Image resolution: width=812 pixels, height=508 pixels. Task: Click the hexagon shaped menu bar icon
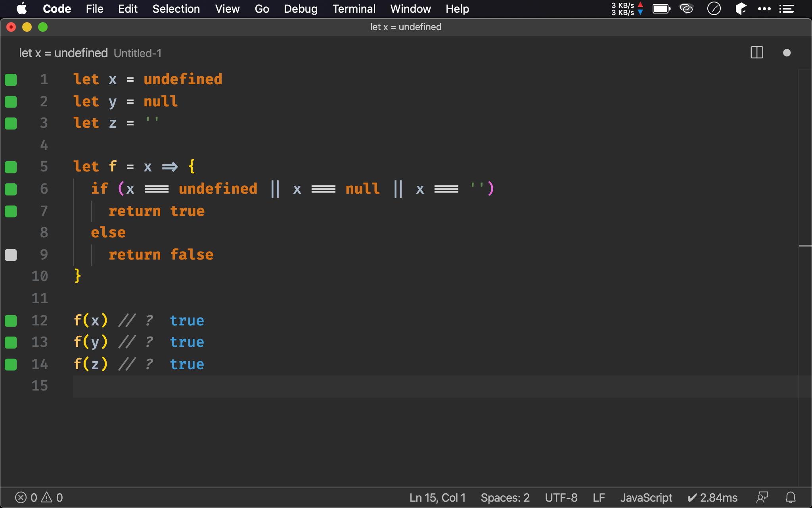(x=741, y=8)
